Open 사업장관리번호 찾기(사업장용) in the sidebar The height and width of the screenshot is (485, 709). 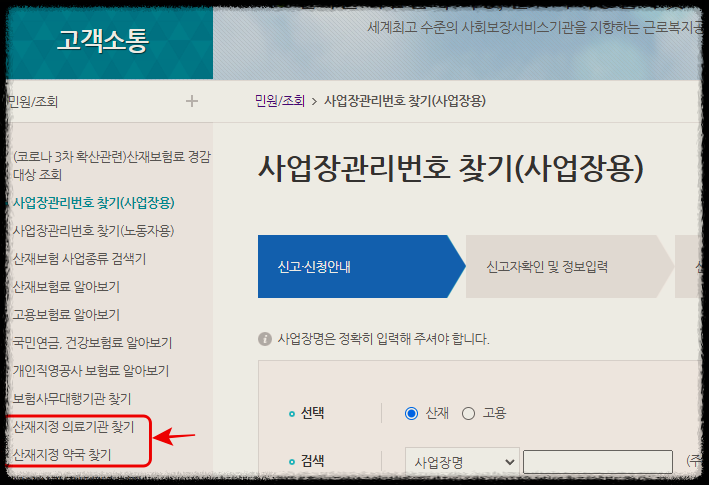[x=94, y=202]
